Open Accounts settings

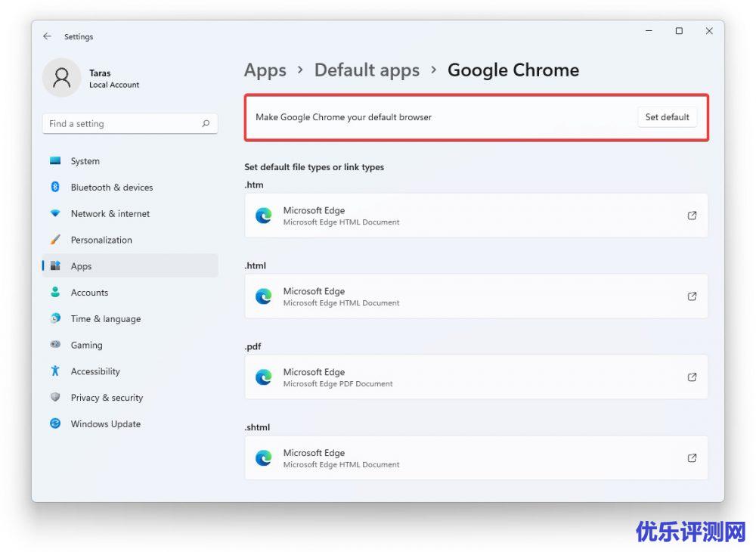pos(130,292)
